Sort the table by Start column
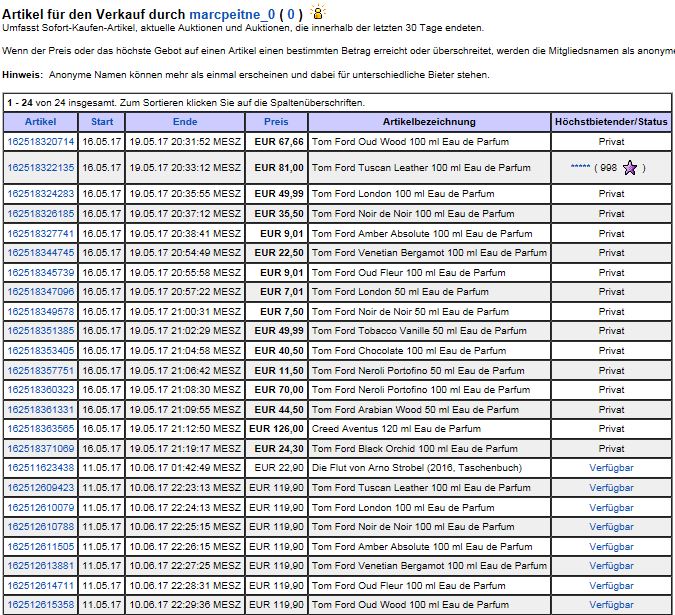Viewport: 675px width, 615px height. click(102, 122)
